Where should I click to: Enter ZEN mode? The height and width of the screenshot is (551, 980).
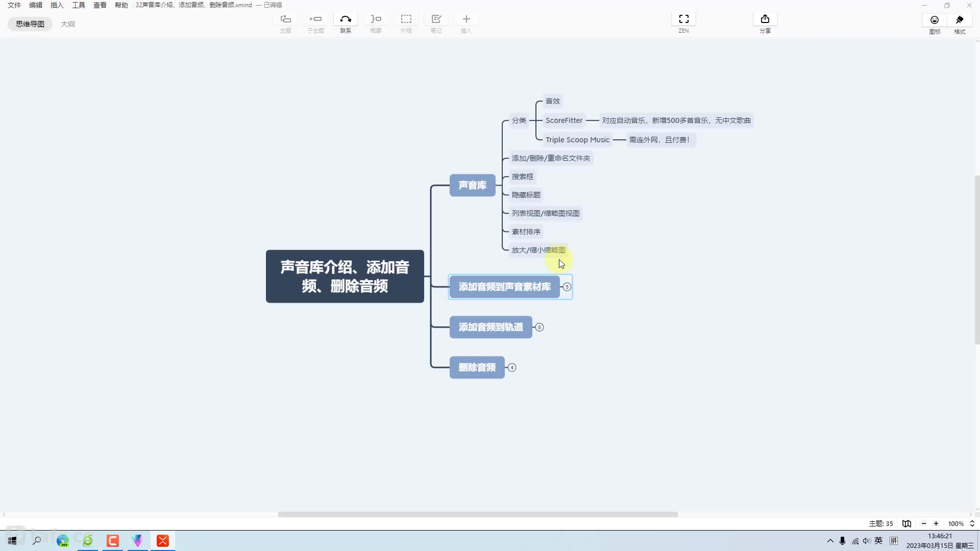coord(683,19)
